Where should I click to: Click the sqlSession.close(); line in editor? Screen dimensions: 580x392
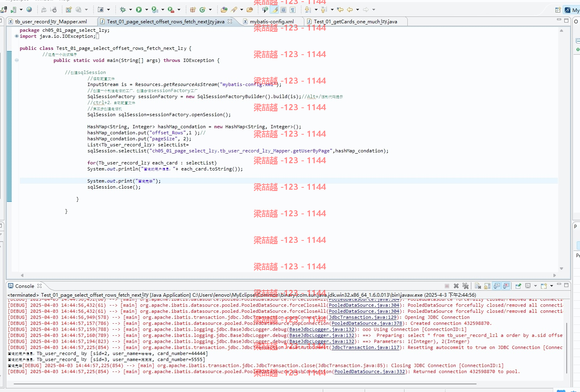tap(114, 187)
